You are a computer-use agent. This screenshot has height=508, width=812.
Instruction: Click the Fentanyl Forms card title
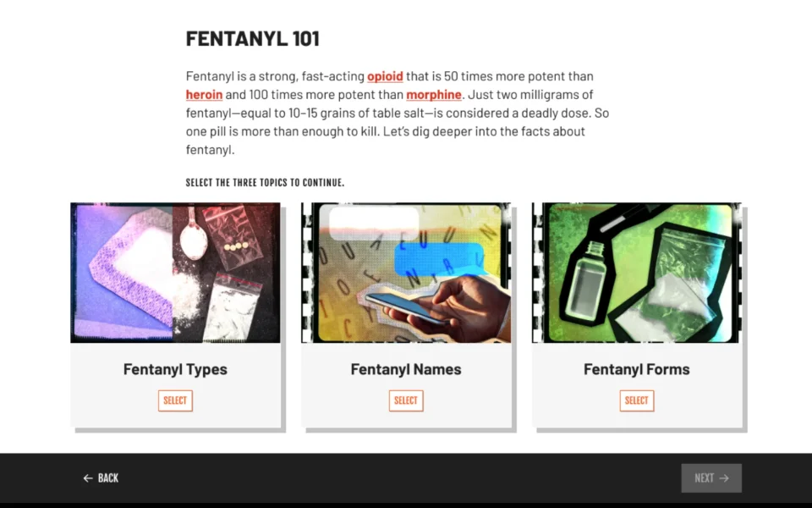[x=636, y=369]
